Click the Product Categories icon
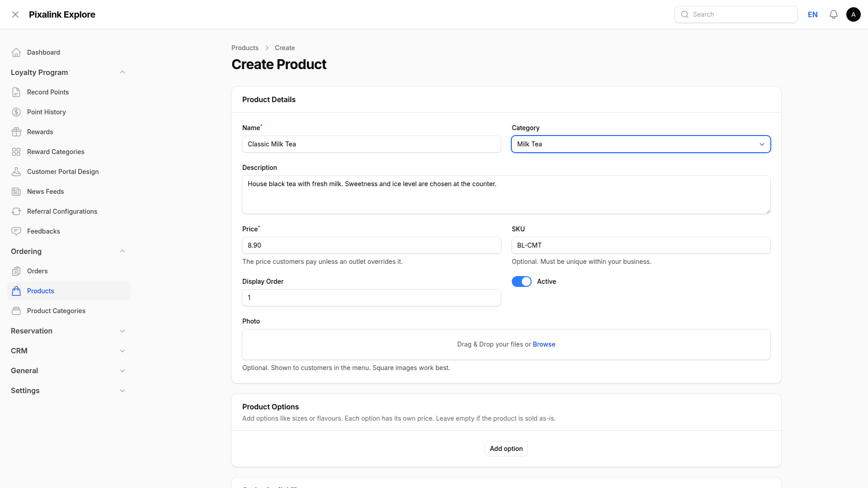 point(16,311)
